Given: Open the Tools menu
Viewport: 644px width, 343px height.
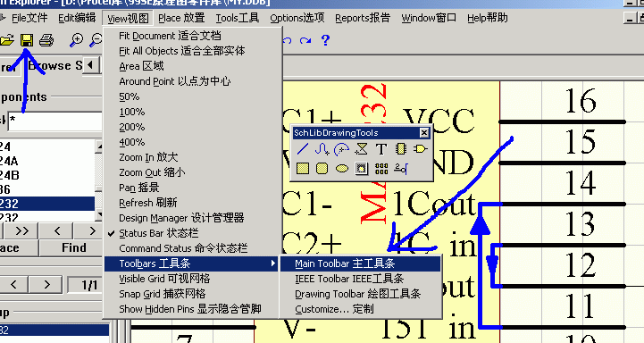Looking at the screenshot, I should coord(238,18).
